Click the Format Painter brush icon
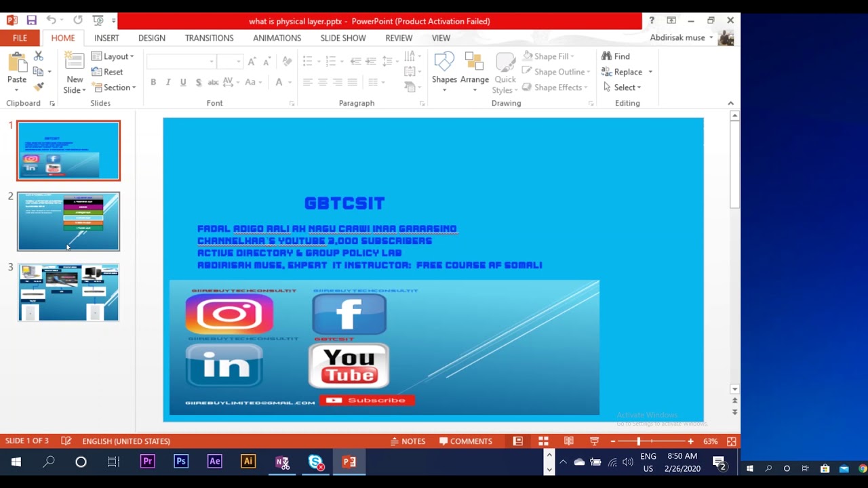 point(39,87)
